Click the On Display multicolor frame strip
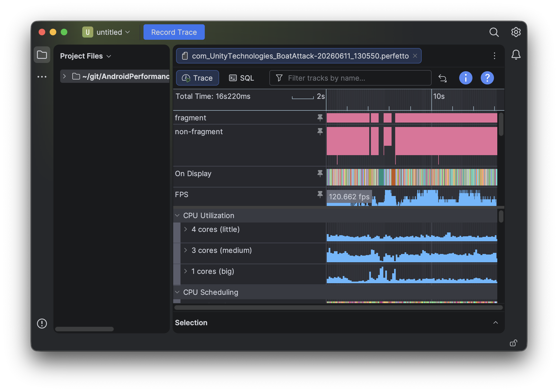558x392 pixels. point(412,177)
